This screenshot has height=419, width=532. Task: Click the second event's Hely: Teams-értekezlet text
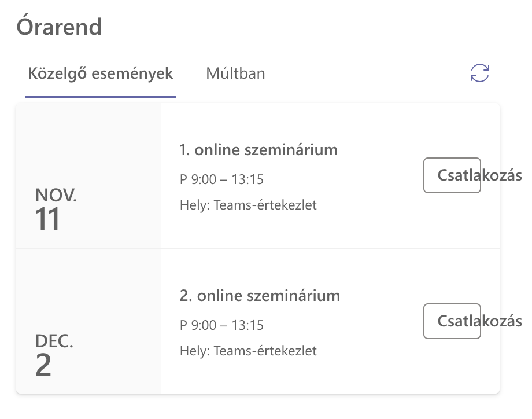(x=248, y=351)
